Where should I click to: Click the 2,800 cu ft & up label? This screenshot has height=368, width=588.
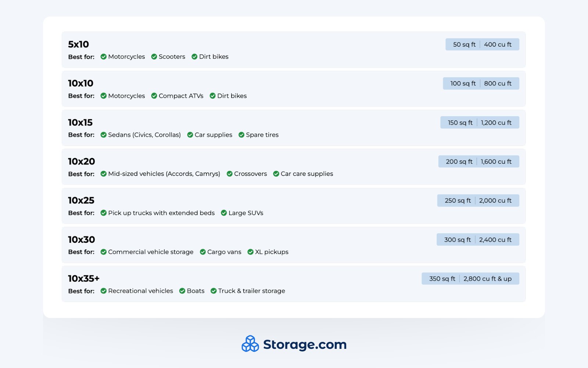(488, 279)
